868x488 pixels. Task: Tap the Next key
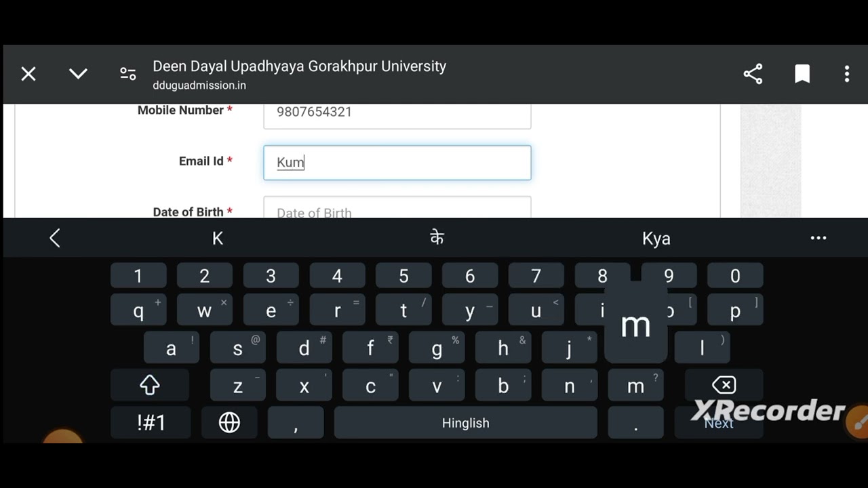tap(719, 423)
